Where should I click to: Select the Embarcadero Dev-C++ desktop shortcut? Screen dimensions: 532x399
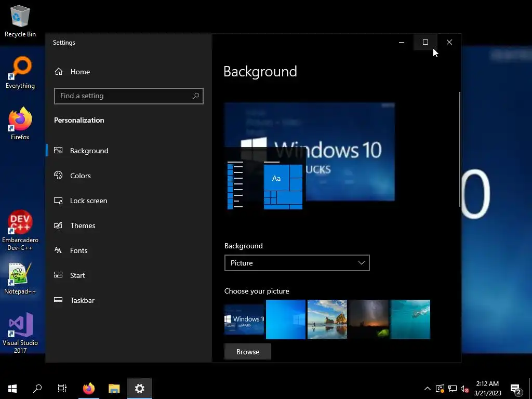[20, 230]
